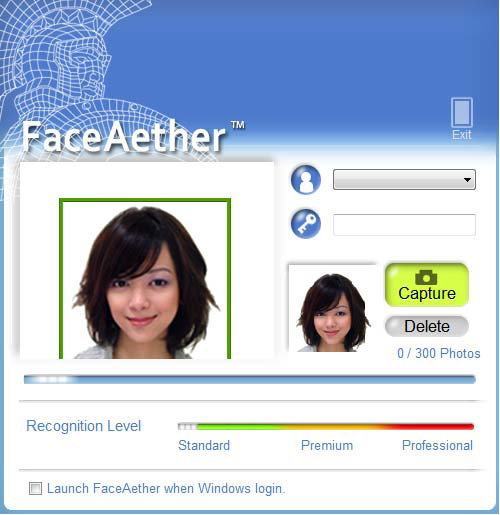Click the trademark symbol beside FaceAether
500x515 pixels.
[238, 125]
